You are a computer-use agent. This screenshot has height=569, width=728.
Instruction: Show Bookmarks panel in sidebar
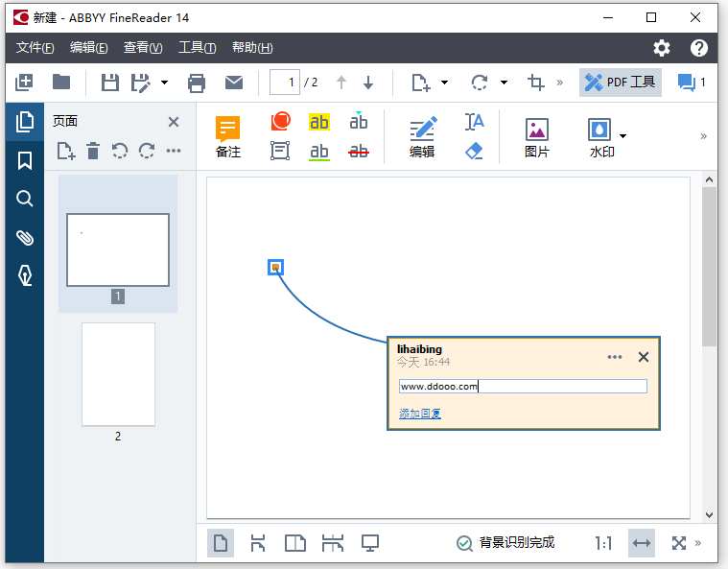[25, 160]
